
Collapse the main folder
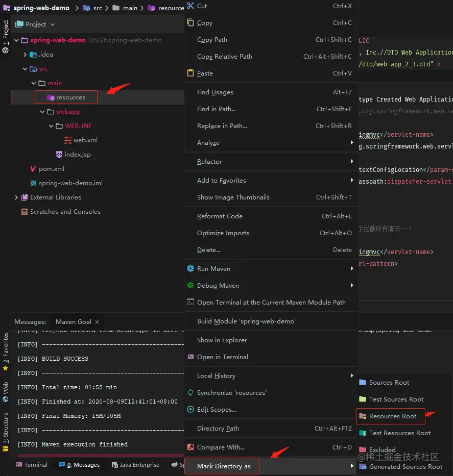click(x=33, y=83)
